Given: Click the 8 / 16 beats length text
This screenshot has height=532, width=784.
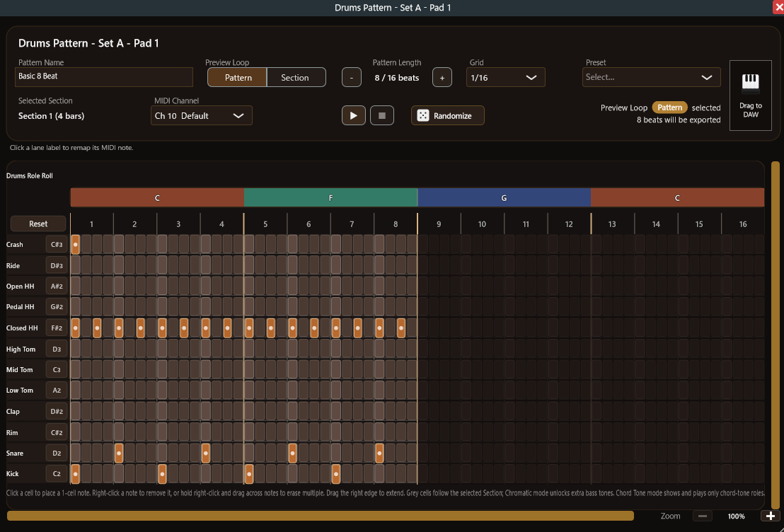Looking at the screenshot, I should (397, 78).
